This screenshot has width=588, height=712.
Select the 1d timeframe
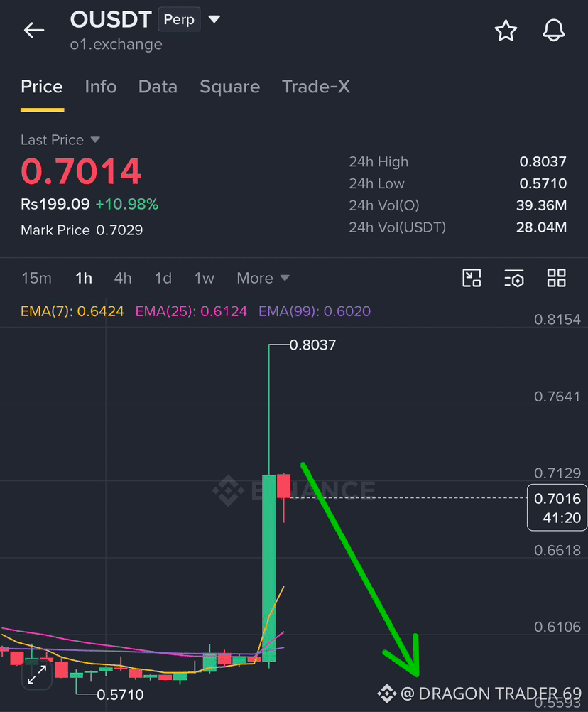click(163, 278)
